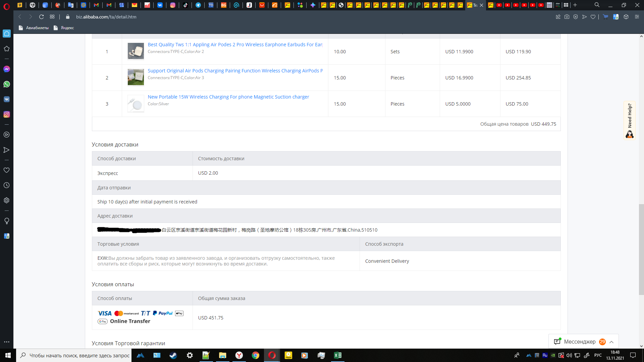Open Opera easy setup menu
Image resolution: width=644 pixels, height=362 pixels.
(637, 17)
